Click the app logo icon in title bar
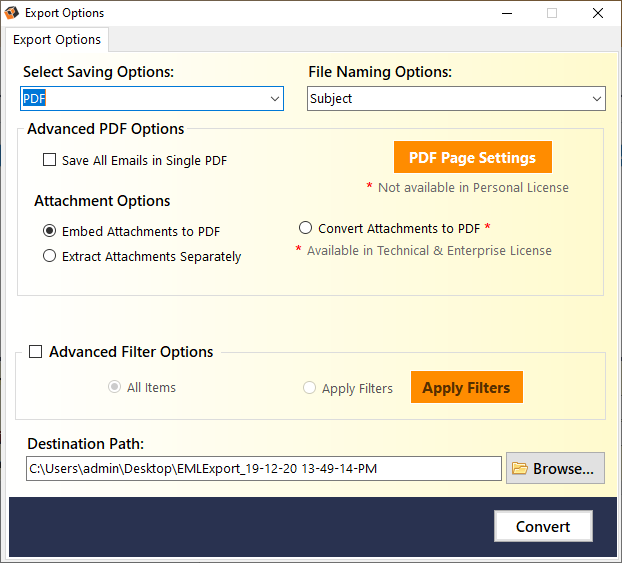622x563 pixels. (12, 13)
